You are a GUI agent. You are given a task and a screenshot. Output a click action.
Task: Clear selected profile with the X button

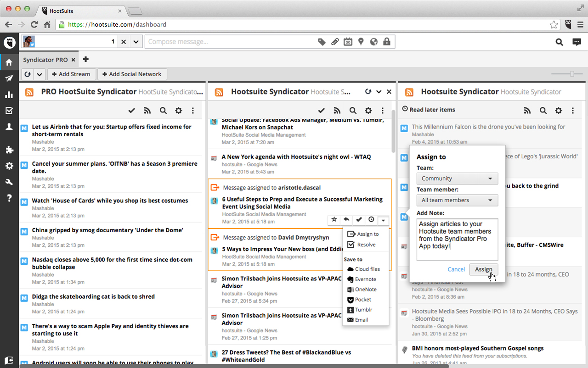(124, 42)
